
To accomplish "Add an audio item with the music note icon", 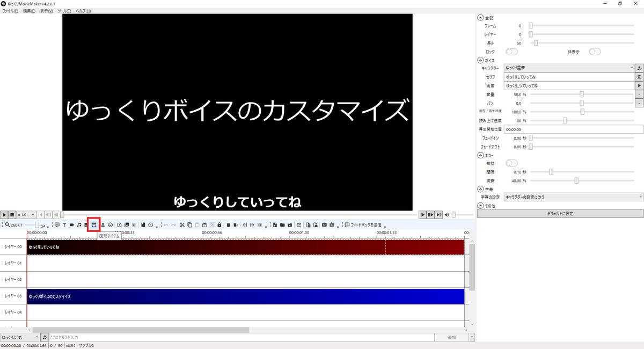I will coord(79,224).
